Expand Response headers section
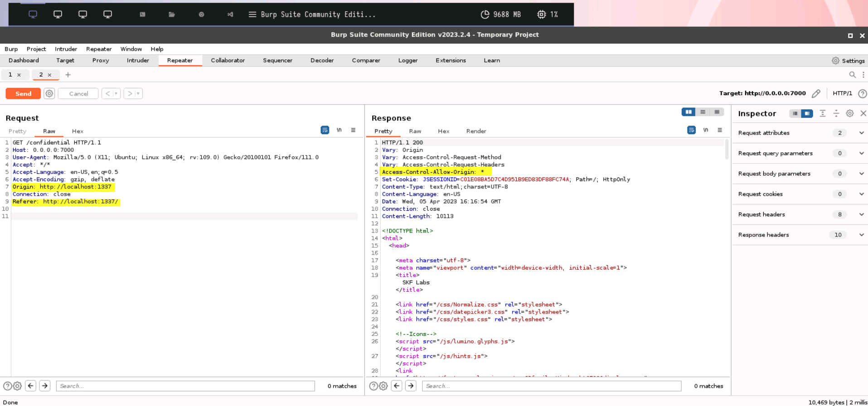 [x=800, y=235]
